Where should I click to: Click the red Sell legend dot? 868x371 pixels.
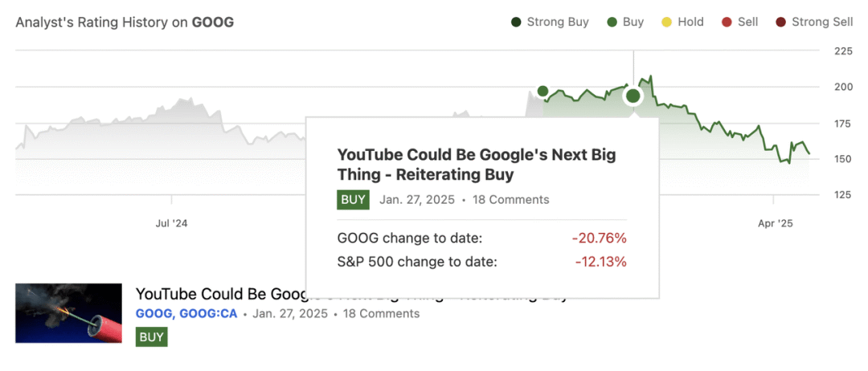tap(727, 22)
